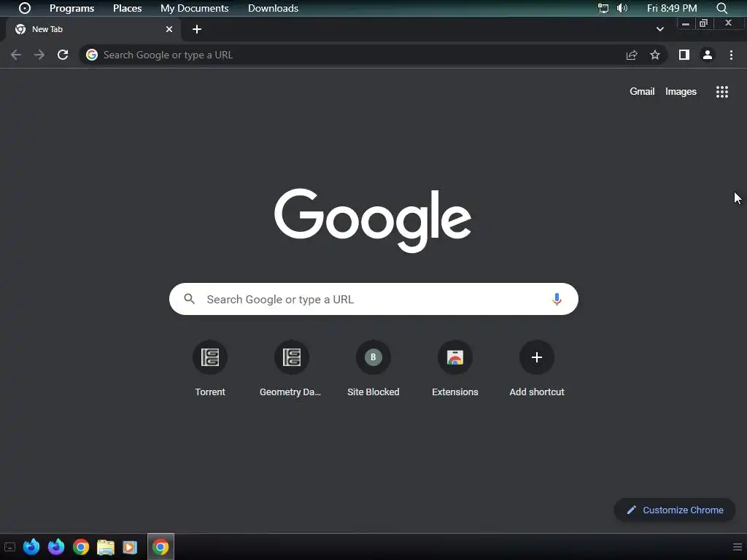Open the Extensions shortcut

pyautogui.click(x=455, y=368)
